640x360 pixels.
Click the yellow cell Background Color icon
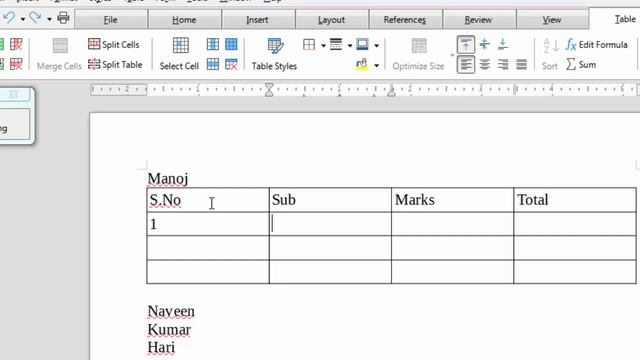click(362, 64)
